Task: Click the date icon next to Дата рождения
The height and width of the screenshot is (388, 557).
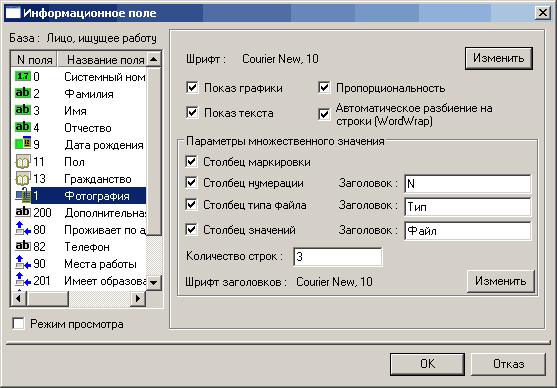Action: coord(23,144)
